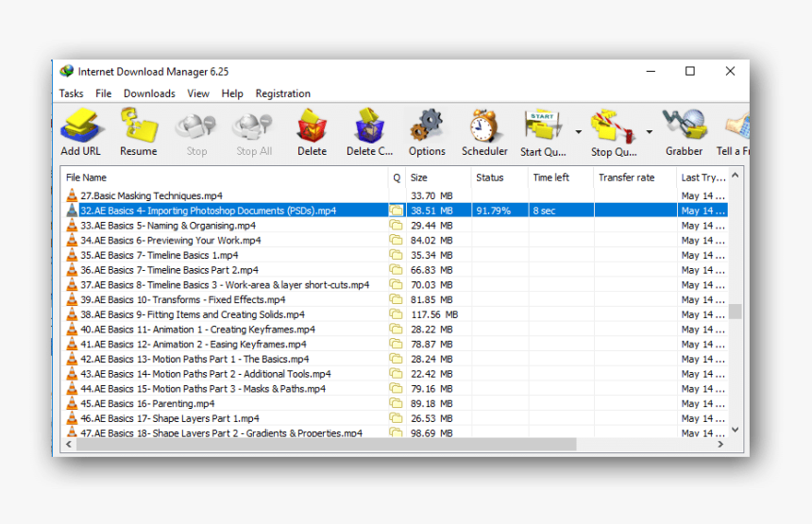
Task: Click VLC cone icon of 27.Basic Masking Techniques
Action: (x=72, y=195)
